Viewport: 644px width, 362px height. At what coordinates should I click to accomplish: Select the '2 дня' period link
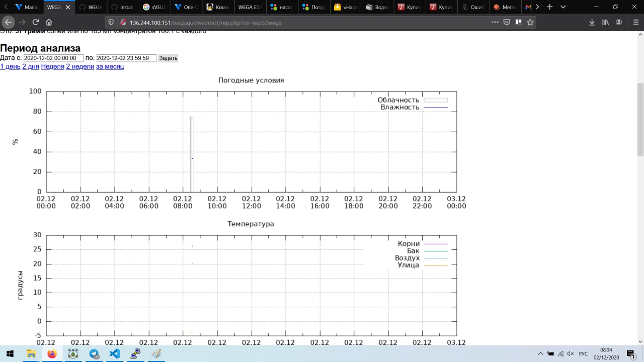31,66
